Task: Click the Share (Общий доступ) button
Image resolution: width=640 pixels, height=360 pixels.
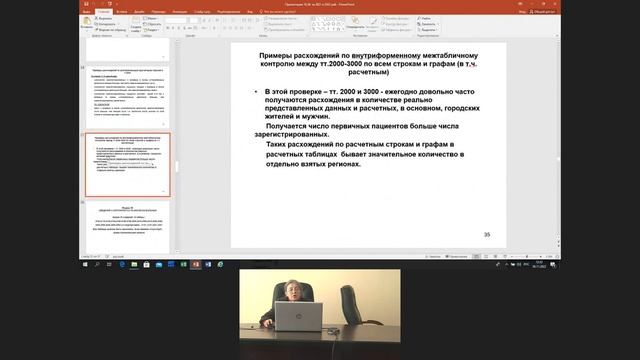Action: [x=542, y=12]
